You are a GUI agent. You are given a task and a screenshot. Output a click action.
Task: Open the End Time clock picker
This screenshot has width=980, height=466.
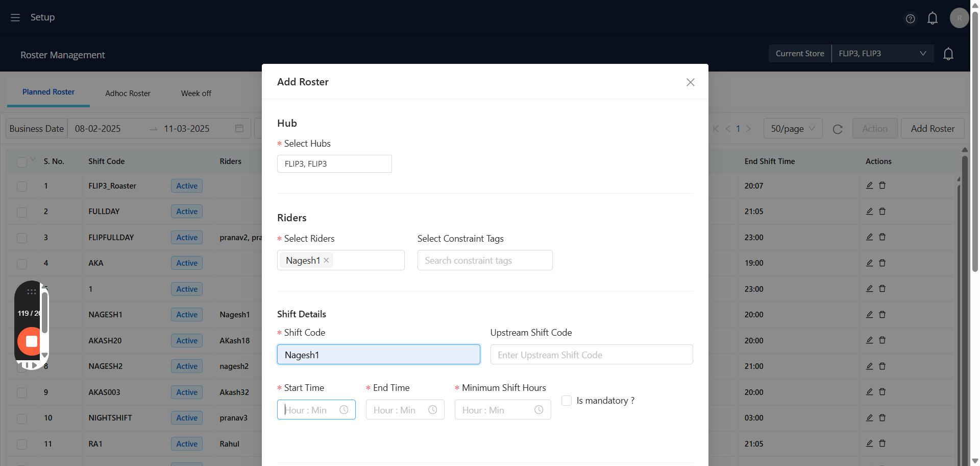pos(433,410)
